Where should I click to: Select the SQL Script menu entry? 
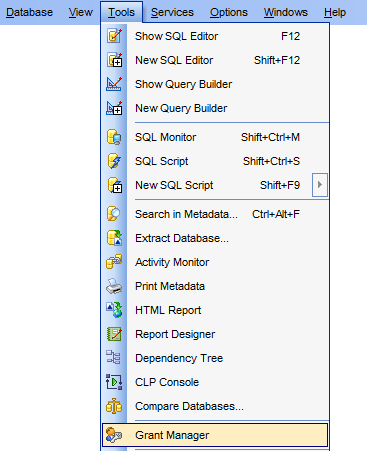click(x=215, y=161)
